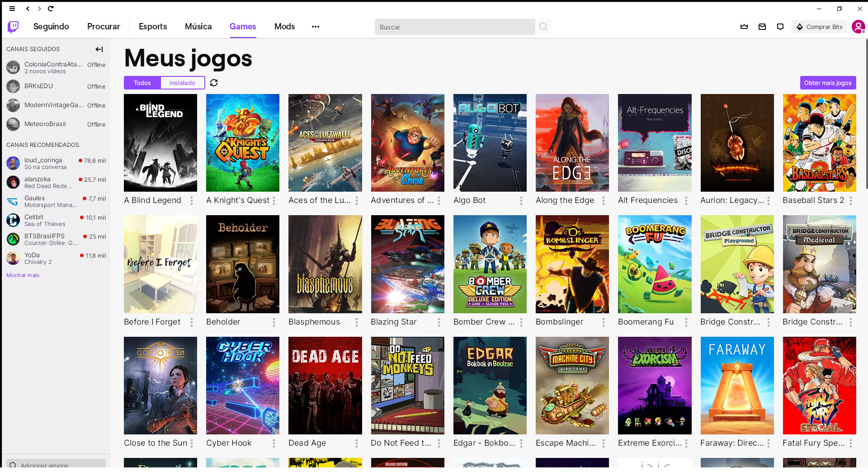Go to the Seguindo tab

[x=51, y=27]
